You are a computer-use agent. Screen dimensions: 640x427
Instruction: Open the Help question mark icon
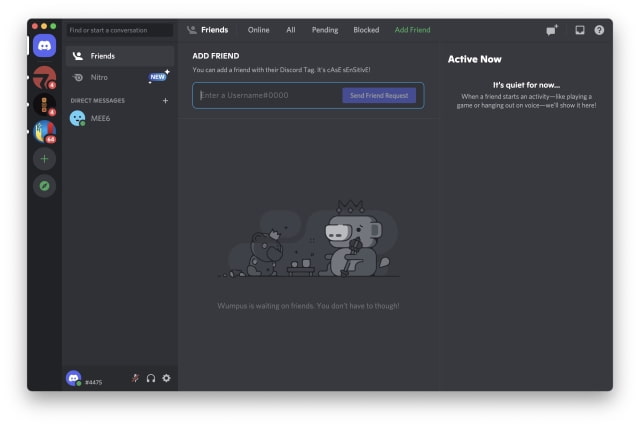(x=599, y=30)
